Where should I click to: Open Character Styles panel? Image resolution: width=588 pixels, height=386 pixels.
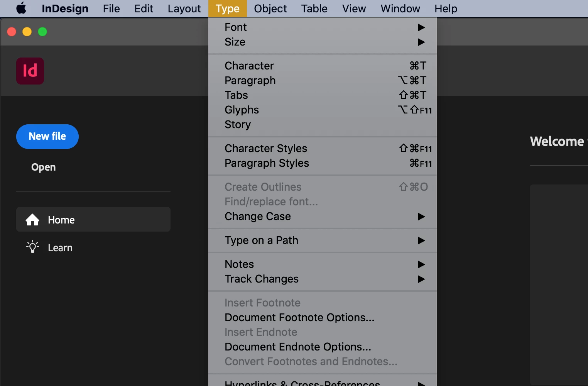(x=323, y=149)
